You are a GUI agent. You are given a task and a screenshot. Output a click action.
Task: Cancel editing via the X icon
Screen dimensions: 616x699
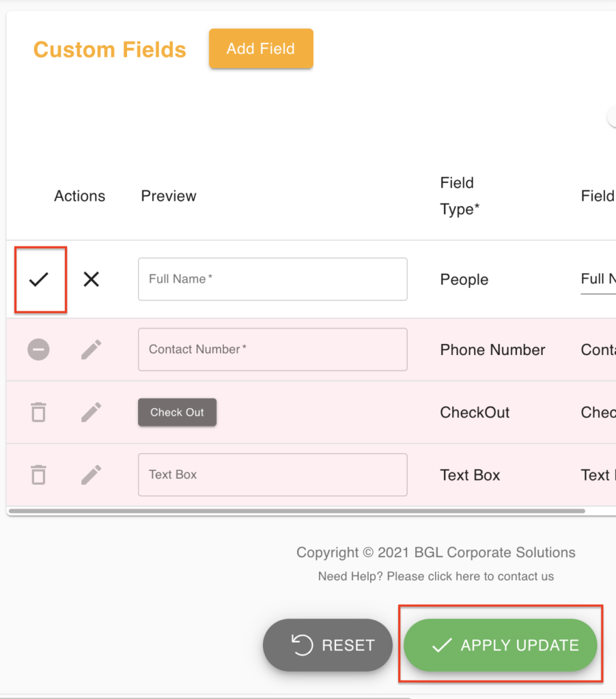click(91, 279)
